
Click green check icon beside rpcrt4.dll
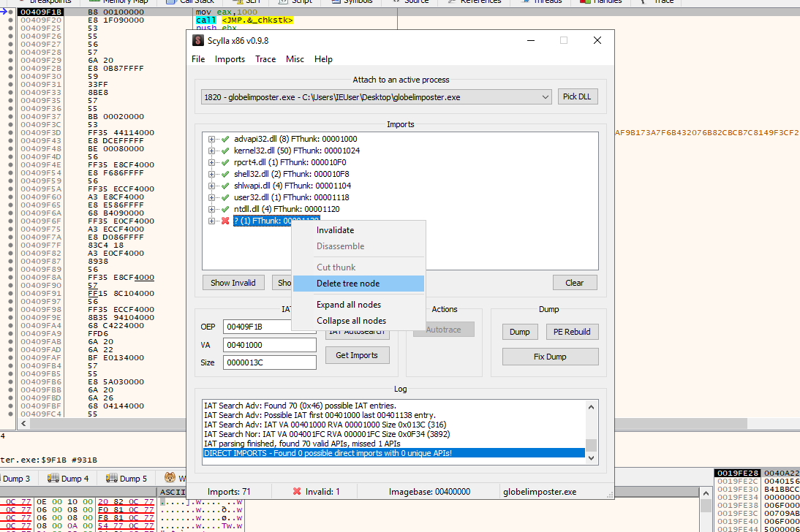click(x=225, y=162)
